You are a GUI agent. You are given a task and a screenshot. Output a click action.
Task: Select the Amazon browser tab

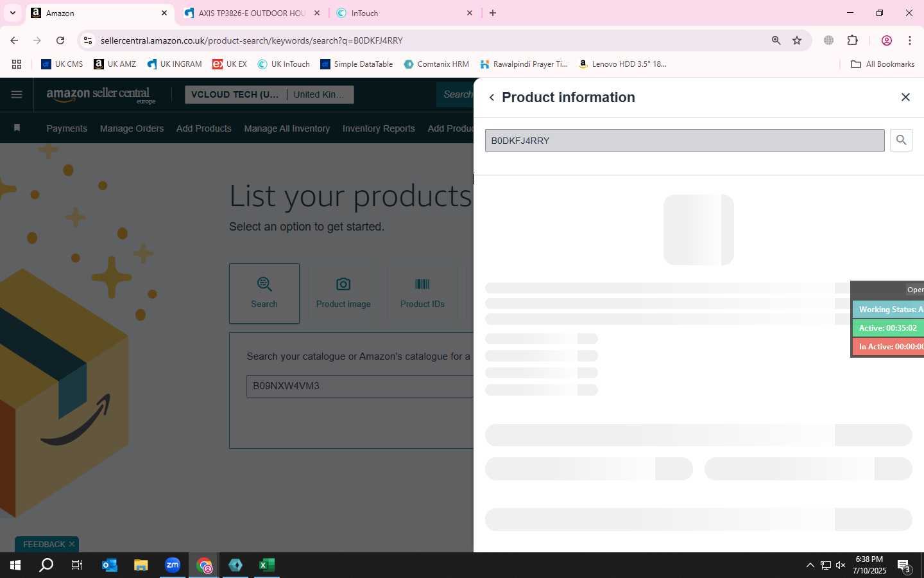click(99, 13)
